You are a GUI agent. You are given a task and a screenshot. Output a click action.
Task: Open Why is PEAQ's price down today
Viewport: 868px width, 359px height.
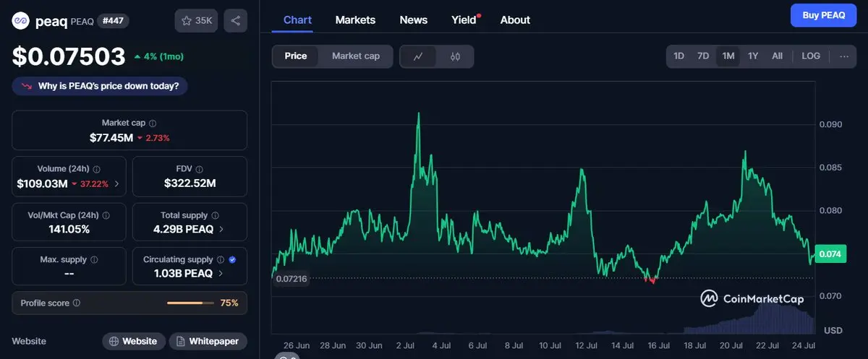coord(101,86)
